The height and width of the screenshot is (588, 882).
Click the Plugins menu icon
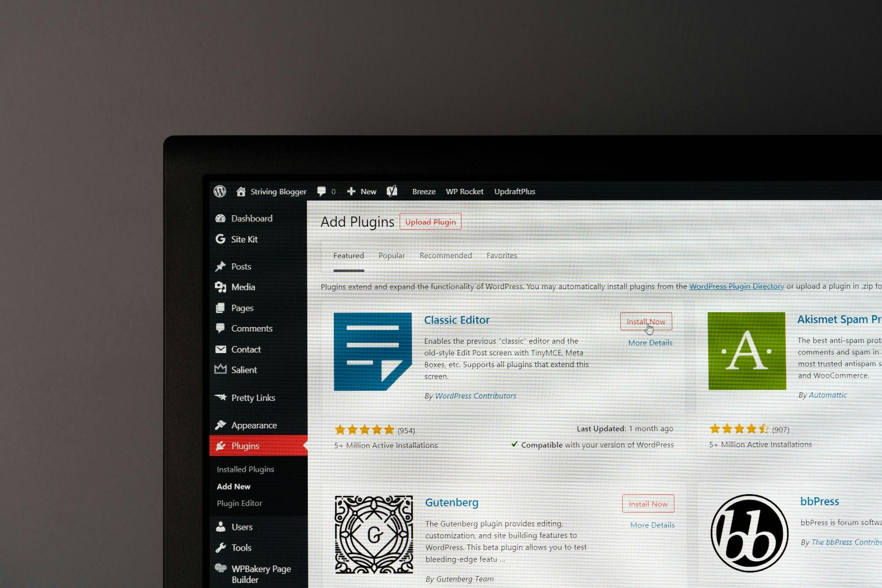tap(221, 446)
